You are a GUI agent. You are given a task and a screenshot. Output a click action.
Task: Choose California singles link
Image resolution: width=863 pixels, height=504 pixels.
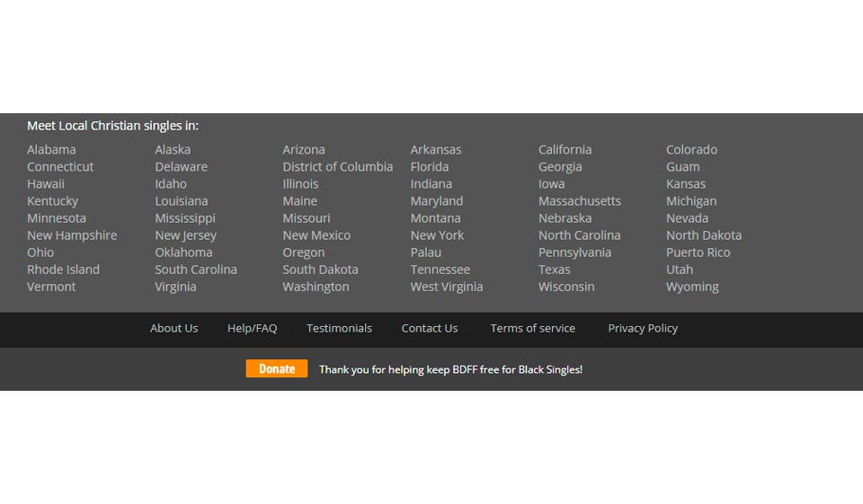[x=565, y=150]
